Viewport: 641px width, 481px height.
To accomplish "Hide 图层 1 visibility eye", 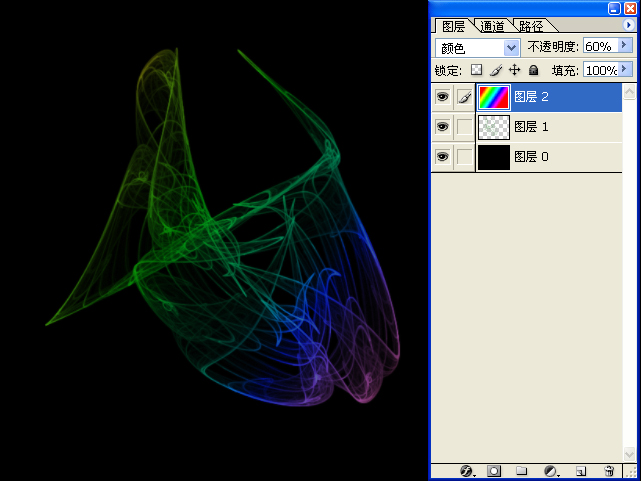I will [x=442, y=127].
